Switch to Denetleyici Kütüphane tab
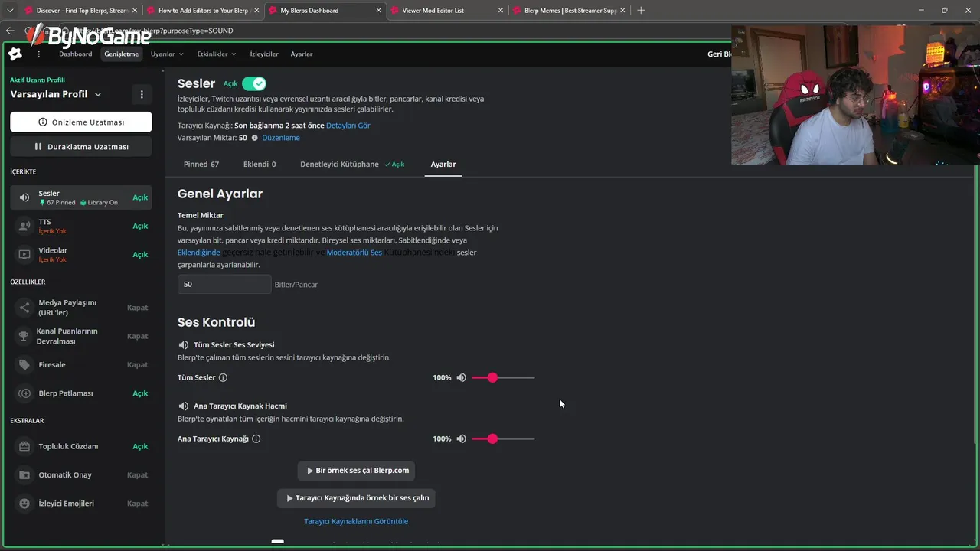The image size is (980, 551). point(352,164)
